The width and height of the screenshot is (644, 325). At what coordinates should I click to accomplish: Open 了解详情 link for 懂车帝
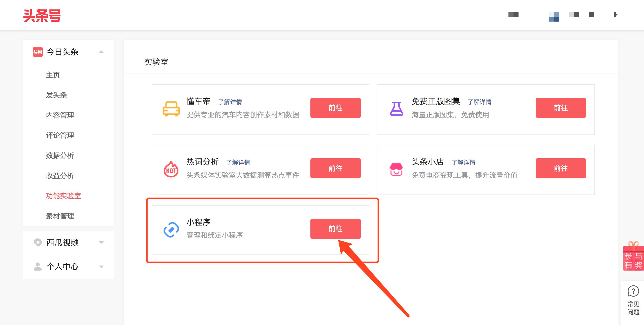click(230, 102)
